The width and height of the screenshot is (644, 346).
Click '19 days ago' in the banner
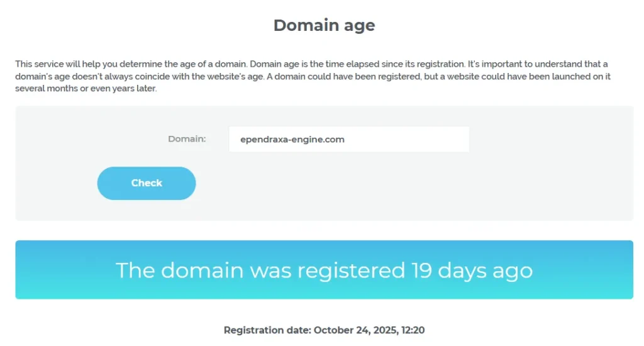[472, 271]
